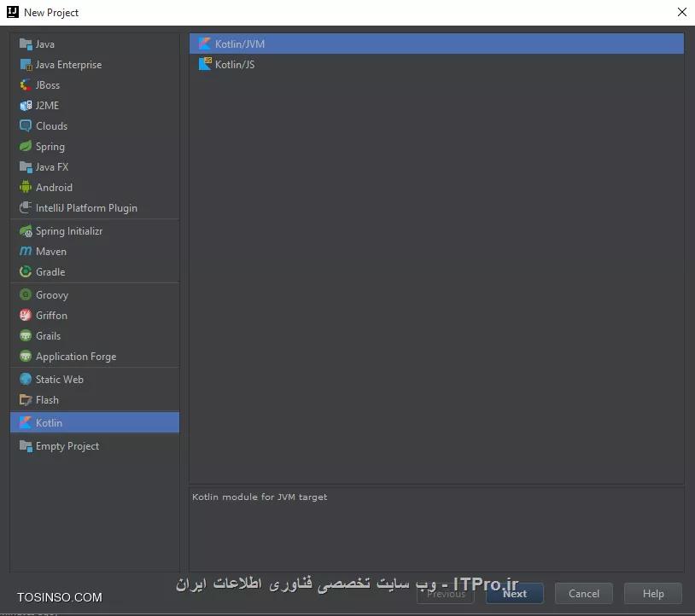Click the Java Enterprise icon

(26, 65)
